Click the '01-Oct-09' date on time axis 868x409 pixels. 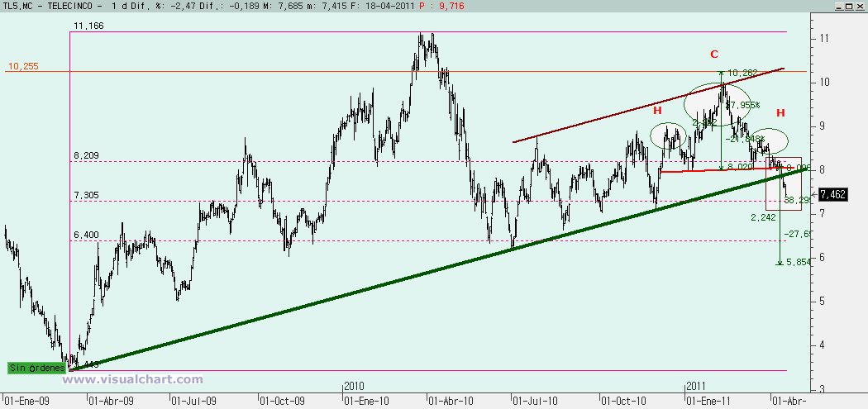tap(282, 400)
